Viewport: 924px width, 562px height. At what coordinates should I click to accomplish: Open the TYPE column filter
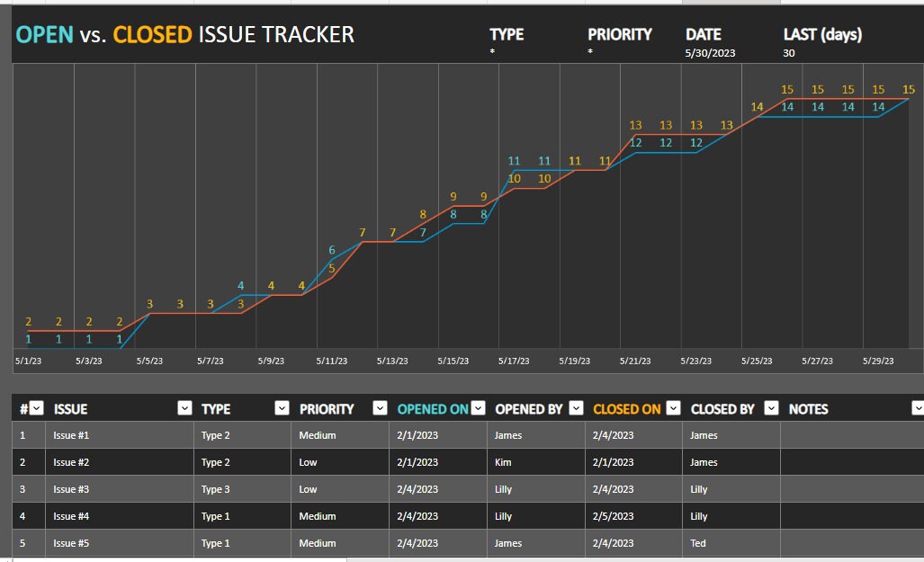click(x=282, y=408)
